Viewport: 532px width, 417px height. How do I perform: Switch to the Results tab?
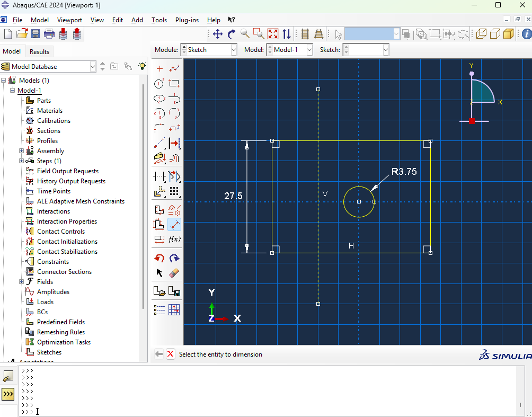click(39, 51)
